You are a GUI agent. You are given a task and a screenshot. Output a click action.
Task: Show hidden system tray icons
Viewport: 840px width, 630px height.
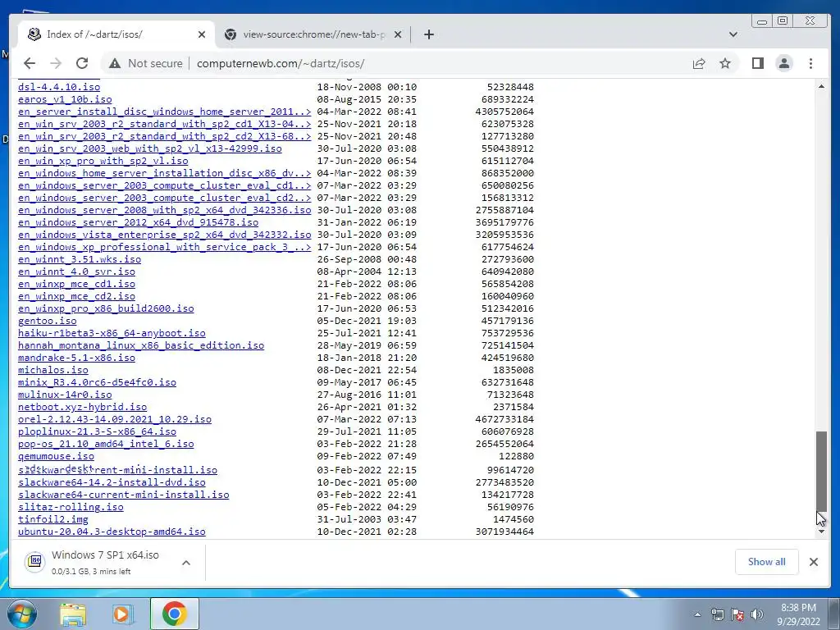point(697,614)
